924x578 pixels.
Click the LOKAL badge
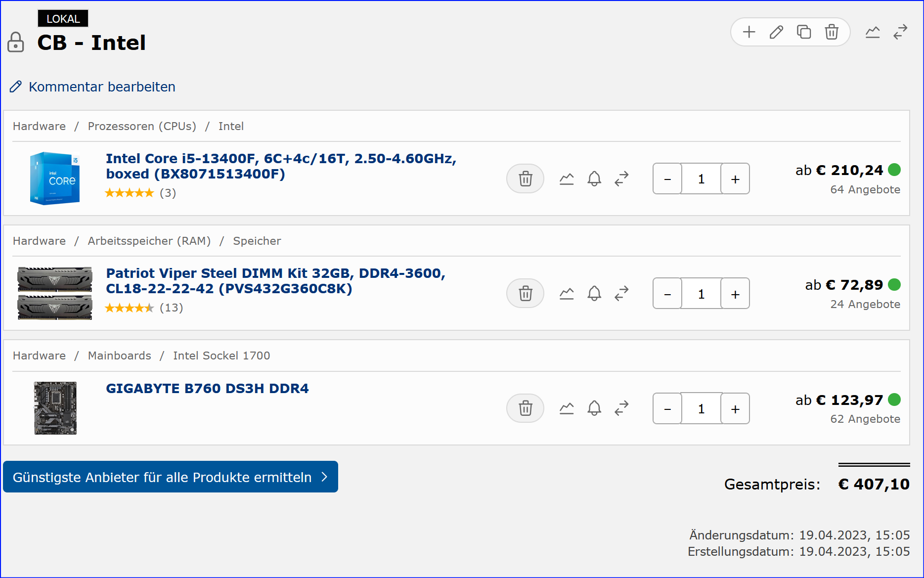63,19
